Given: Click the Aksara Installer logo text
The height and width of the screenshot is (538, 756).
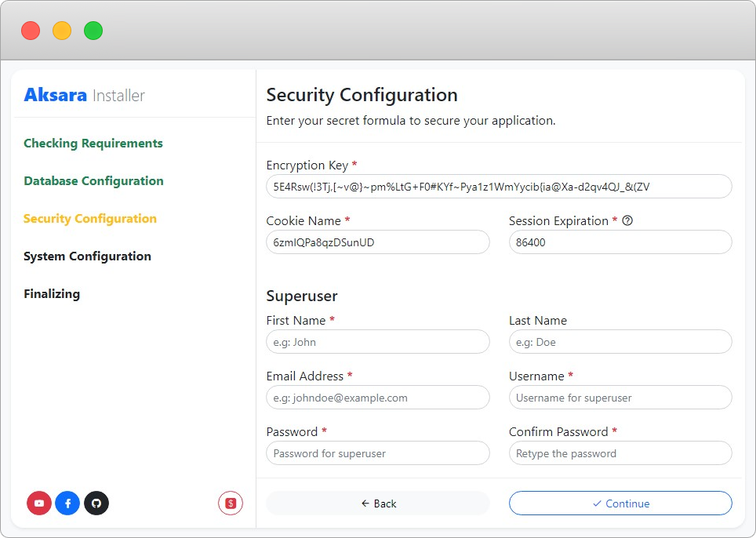Looking at the screenshot, I should (x=85, y=95).
